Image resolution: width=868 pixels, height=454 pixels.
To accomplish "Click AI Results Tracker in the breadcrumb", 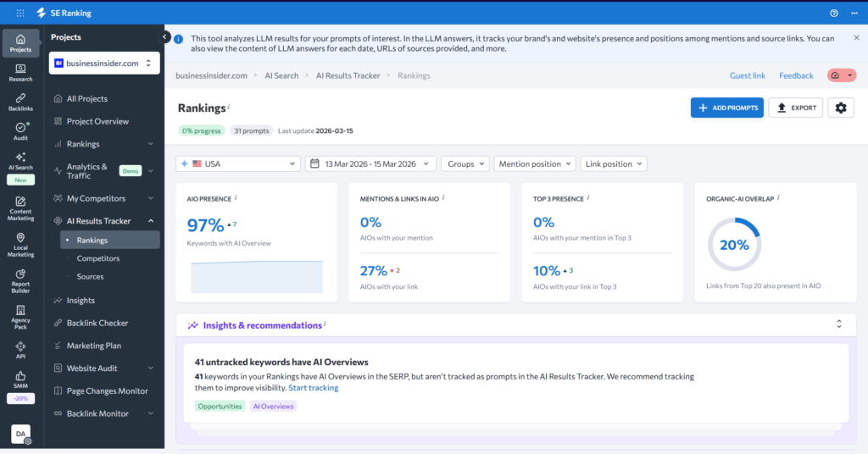I will [348, 75].
